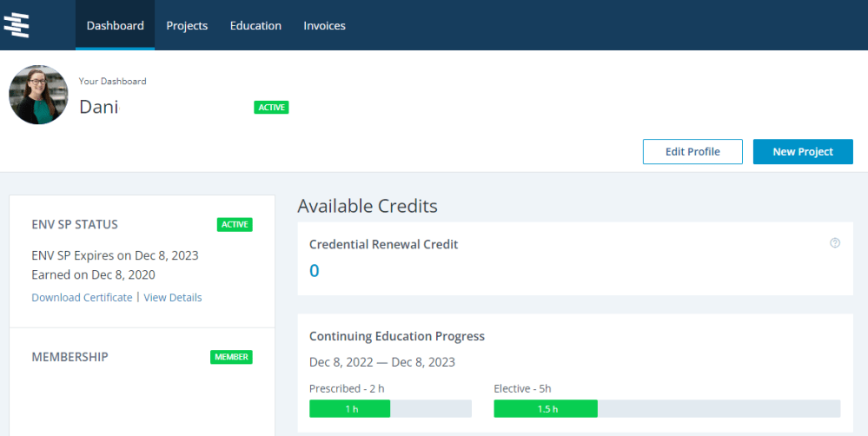
Task: Click the user name Dani
Action: click(98, 107)
